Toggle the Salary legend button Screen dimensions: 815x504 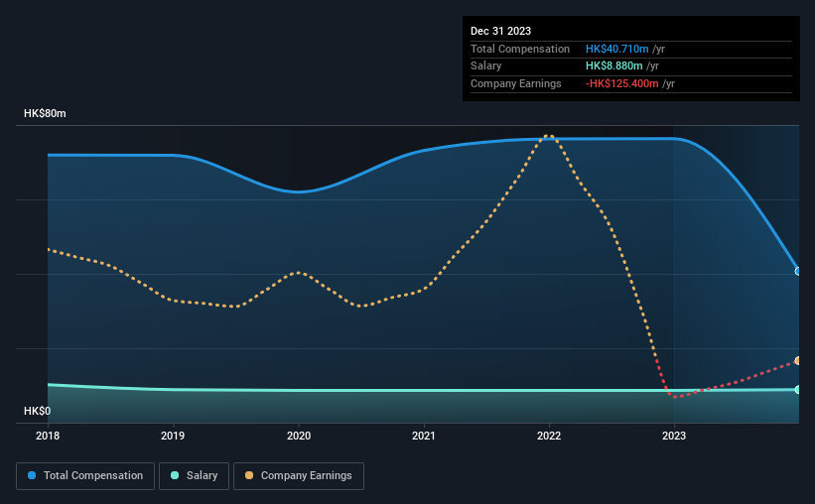[x=194, y=476]
